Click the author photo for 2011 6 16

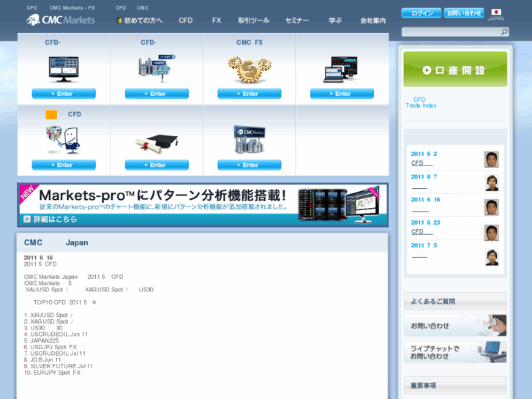(491, 207)
